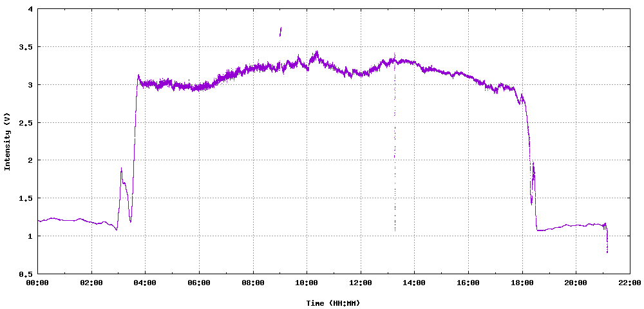Click the x-axis label "16:00"
Screen dimensions: 644x309
point(468,283)
